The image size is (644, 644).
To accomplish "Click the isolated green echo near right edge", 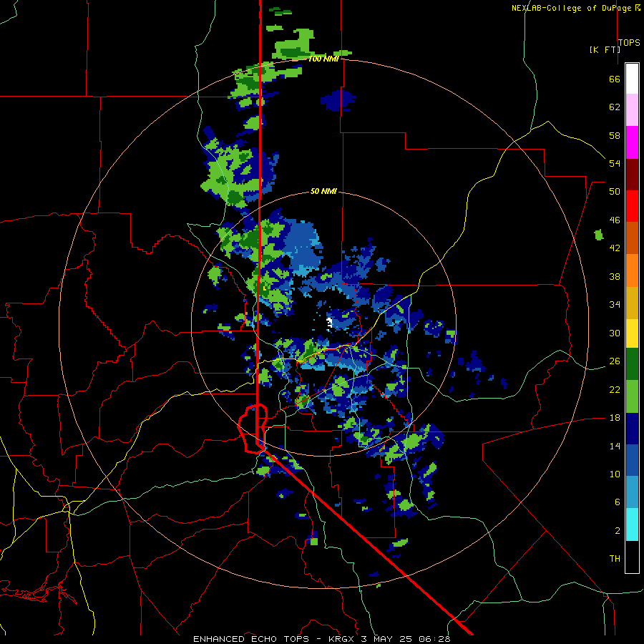I will click(599, 235).
